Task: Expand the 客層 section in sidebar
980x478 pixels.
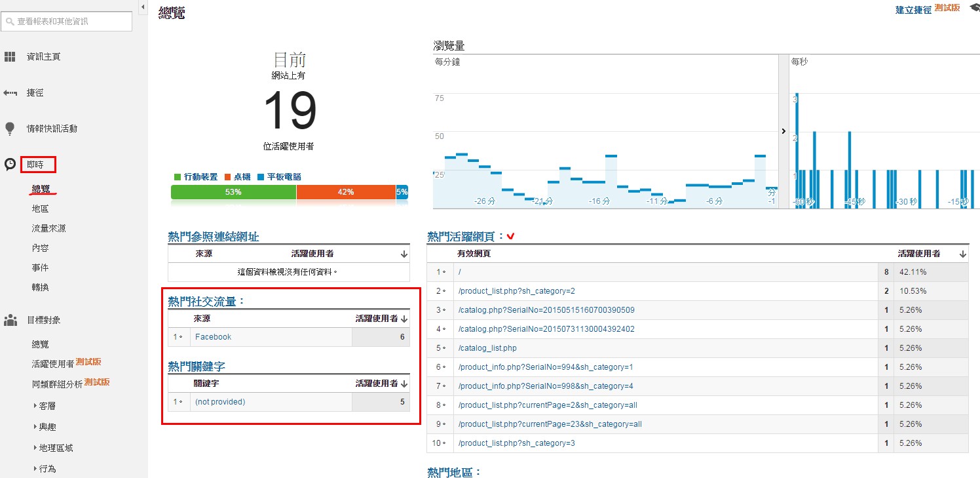Action: [x=35, y=406]
